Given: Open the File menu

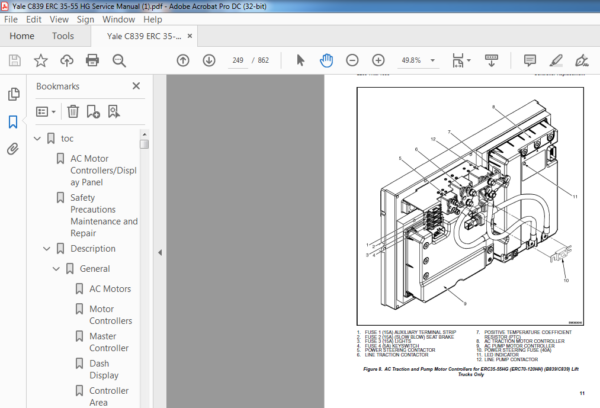Looking at the screenshot, I should pyautogui.click(x=11, y=20).
